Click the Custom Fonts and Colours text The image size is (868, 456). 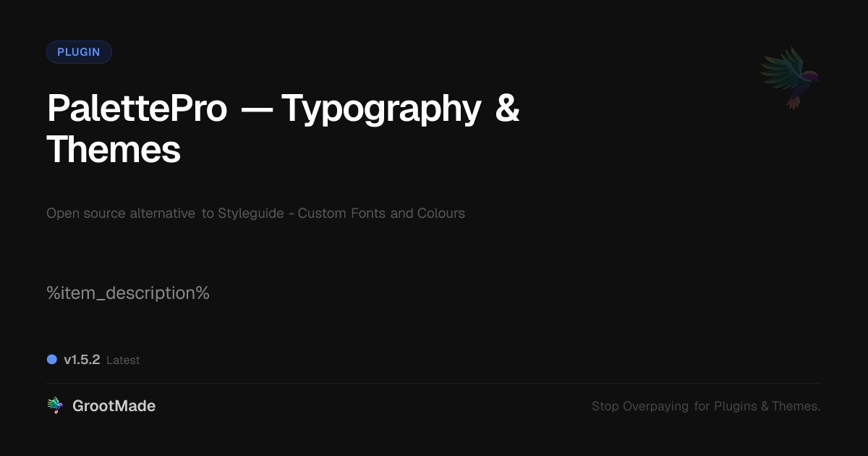click(381, 214)
